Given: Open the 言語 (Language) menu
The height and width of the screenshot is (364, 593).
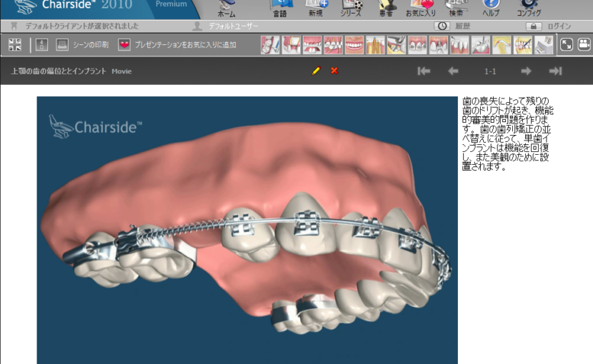Looking at the screenshot, I should [280, 9].
